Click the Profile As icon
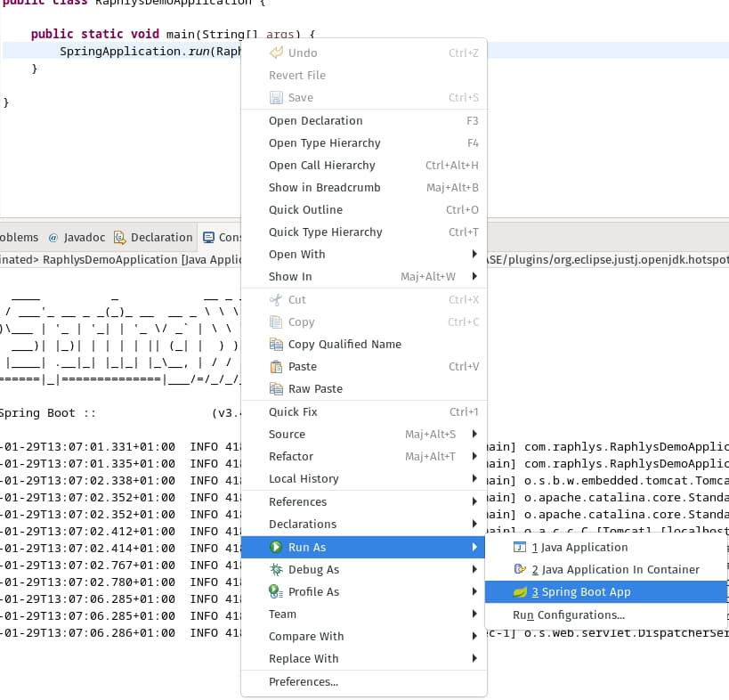Viewport: 729px width, 700px height. (x=277, y=592)
